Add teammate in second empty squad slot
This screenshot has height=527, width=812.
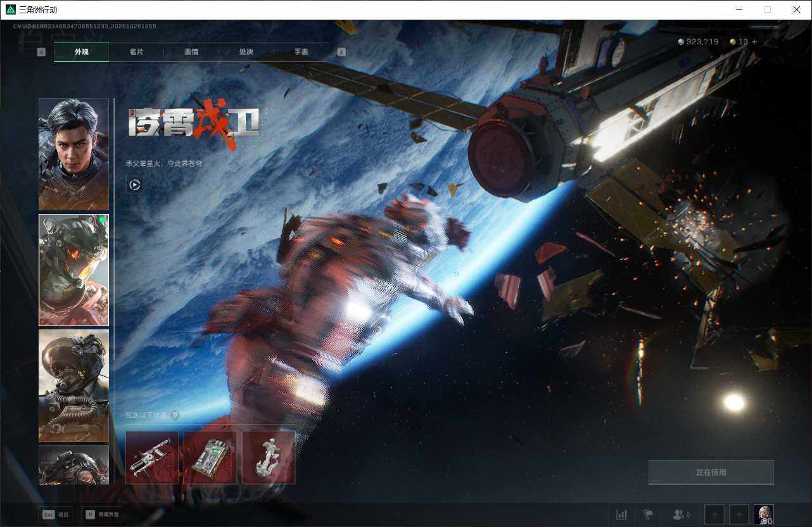(739, 514)
